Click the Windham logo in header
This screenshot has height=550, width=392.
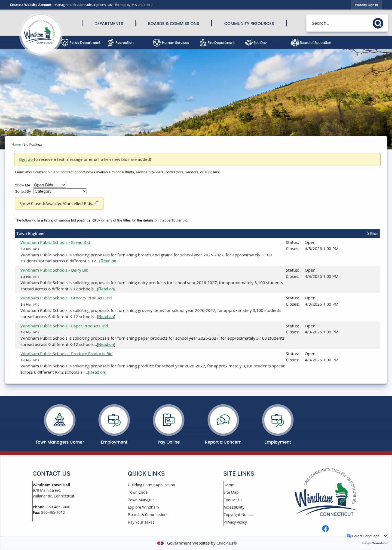point(41,34)
